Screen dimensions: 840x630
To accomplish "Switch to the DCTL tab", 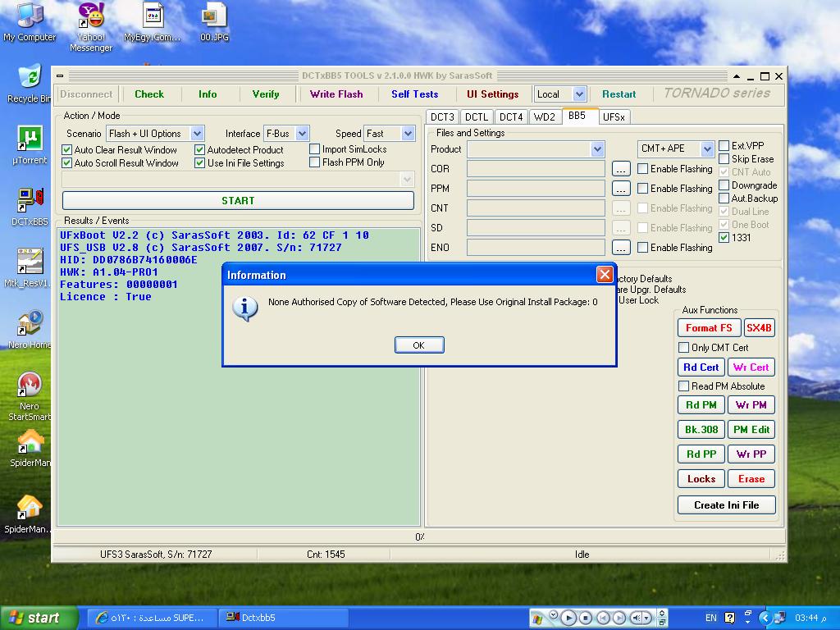I will pos(477,116).
